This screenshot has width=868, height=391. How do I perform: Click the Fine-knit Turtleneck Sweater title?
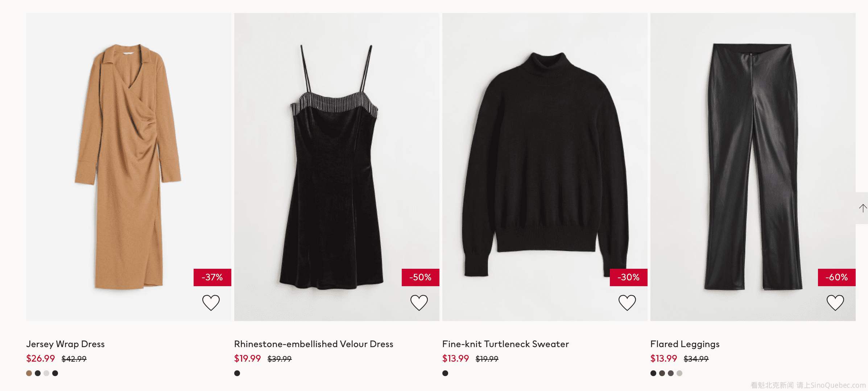pyautogui.click(x=505, y=344)
